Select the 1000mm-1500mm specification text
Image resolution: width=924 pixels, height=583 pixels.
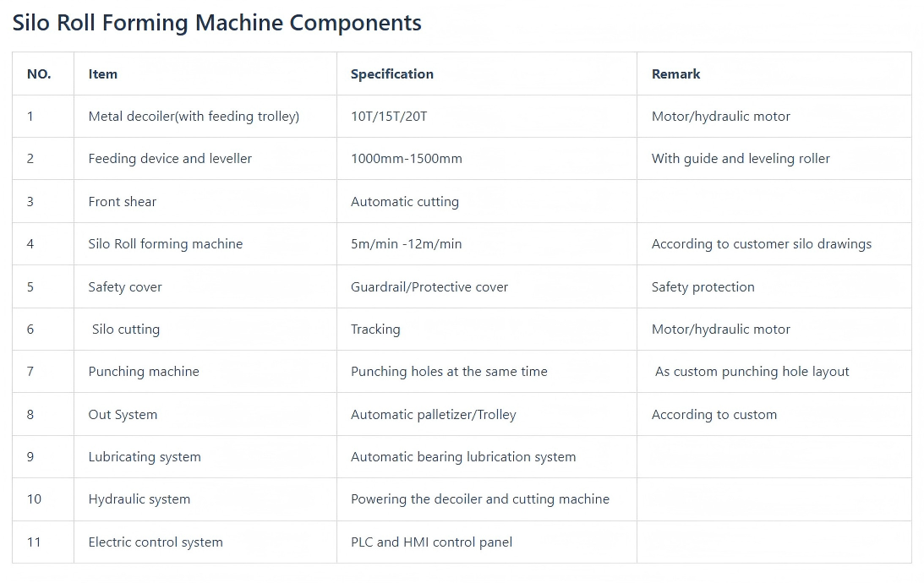(407, 159)
